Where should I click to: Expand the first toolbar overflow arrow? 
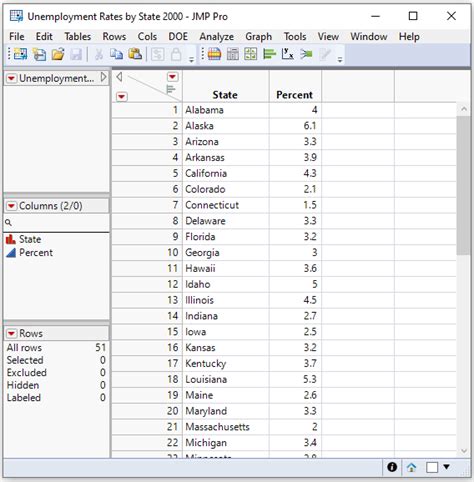[x=191, y=60]
